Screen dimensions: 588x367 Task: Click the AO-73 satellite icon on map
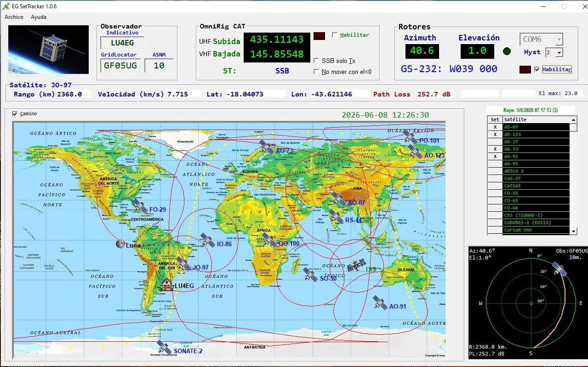coord(266,146)
